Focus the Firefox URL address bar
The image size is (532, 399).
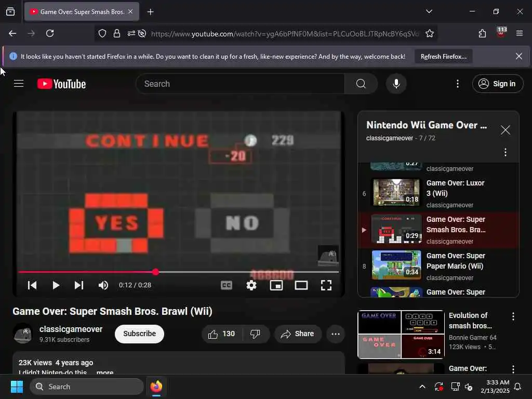(284, 34)
